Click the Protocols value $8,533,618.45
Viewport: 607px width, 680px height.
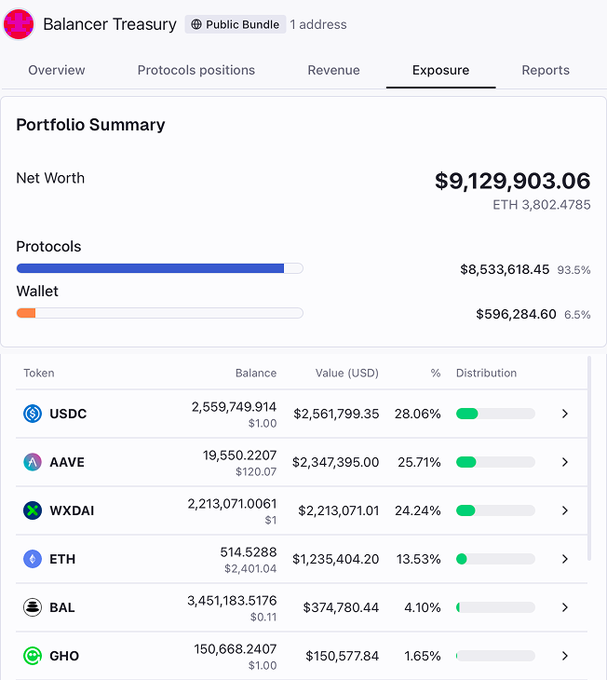pos(505,270)
